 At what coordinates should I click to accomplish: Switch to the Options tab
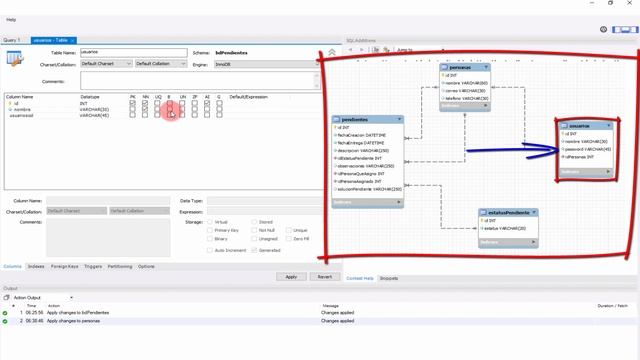(x=146, y=267)
